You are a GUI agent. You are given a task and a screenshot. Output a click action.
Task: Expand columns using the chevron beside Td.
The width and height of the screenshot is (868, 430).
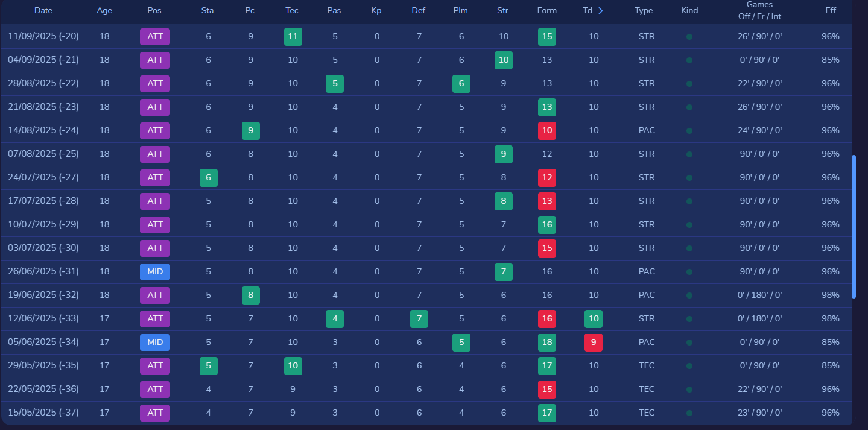click(600, 11)
